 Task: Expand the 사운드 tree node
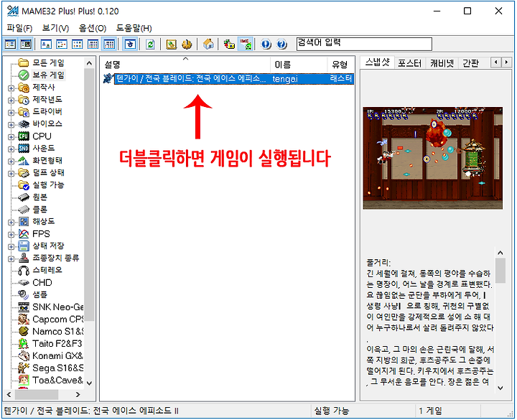tap(11, 149)
